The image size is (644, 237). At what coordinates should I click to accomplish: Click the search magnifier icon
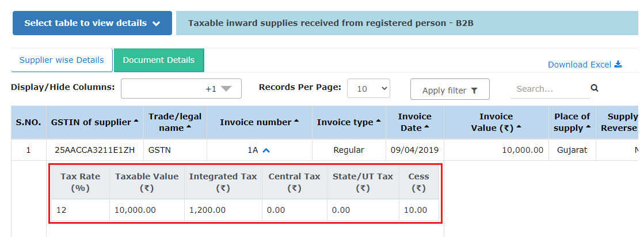[595, 88]
